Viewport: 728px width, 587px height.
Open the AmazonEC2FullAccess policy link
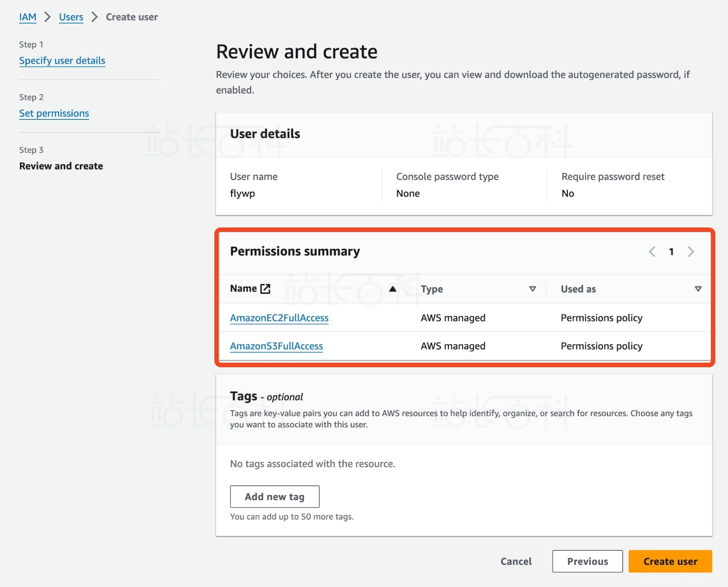click(279, 318)
